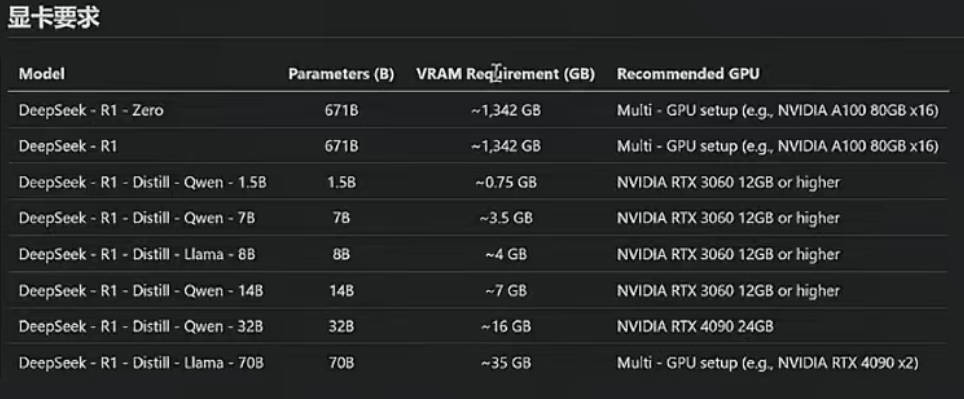
Task: Click DeepSeek - R1 - Distill - Qwen - 14B
Action: (x=141, y=291)
